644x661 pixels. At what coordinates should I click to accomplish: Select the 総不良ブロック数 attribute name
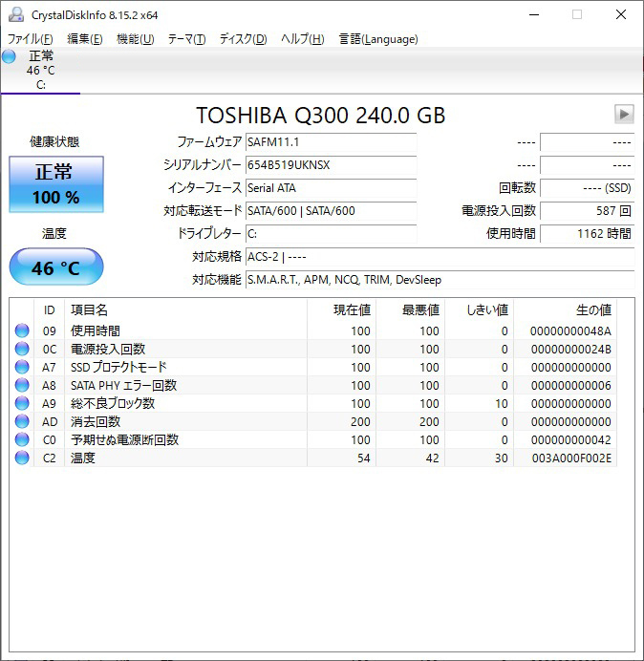[113, 403]
